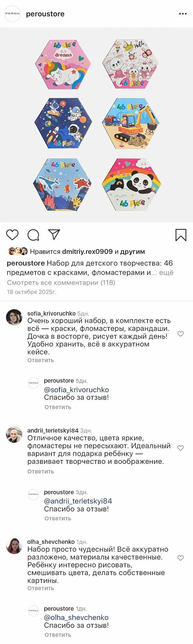Open list of others who liked
This screenshot has width=193, height=644.
click(132, 251)
